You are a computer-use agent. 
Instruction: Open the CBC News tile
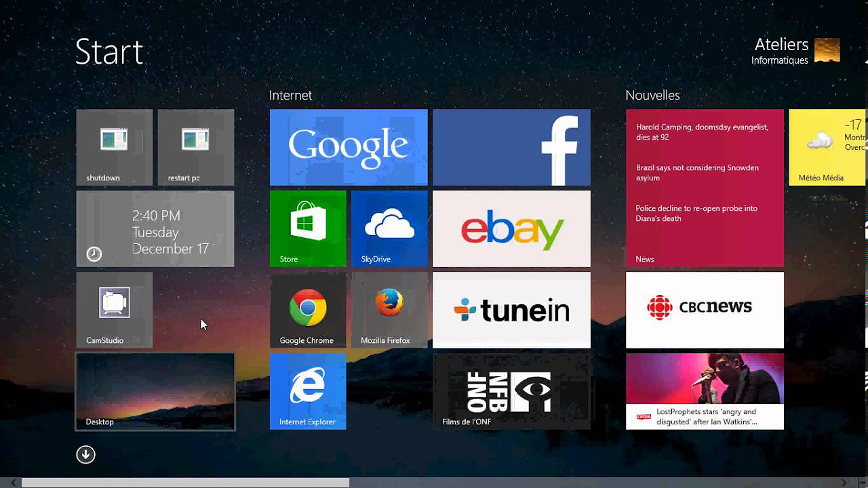coord(705,310)
